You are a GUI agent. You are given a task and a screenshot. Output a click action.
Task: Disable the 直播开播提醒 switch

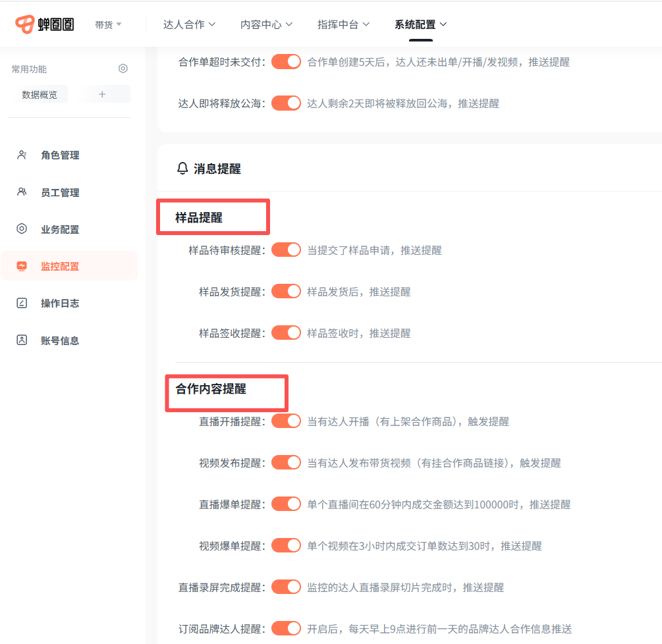tap(286, 421)
